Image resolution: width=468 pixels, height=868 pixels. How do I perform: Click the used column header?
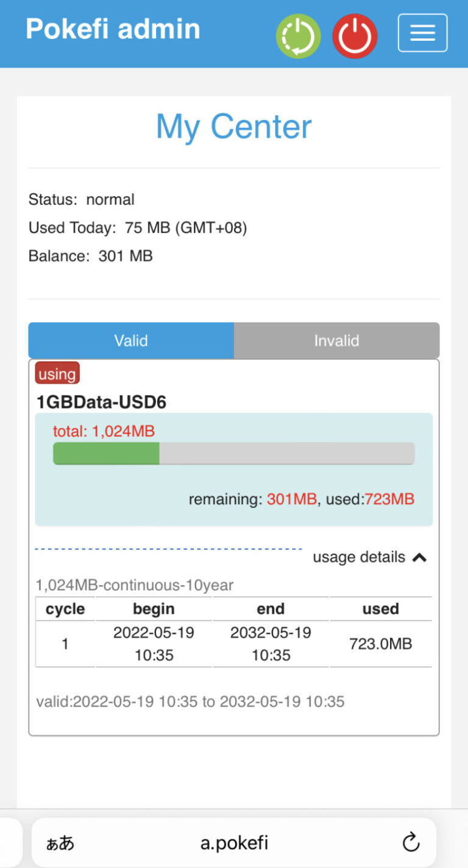pos(380,609)
